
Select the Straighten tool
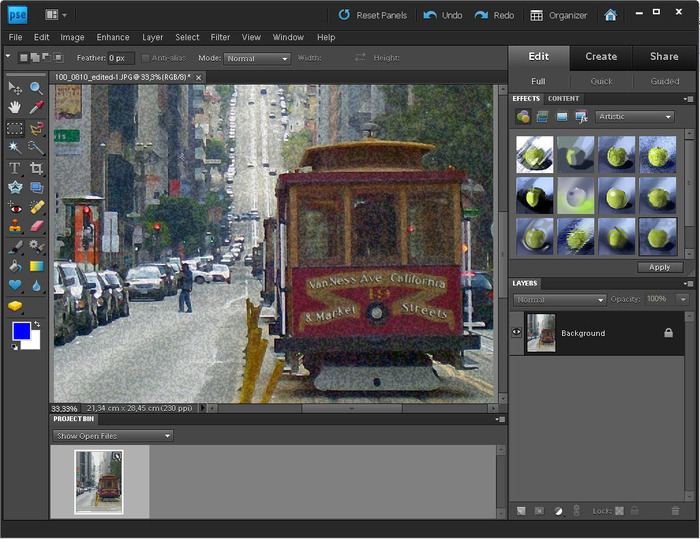[x=36, y=188]
